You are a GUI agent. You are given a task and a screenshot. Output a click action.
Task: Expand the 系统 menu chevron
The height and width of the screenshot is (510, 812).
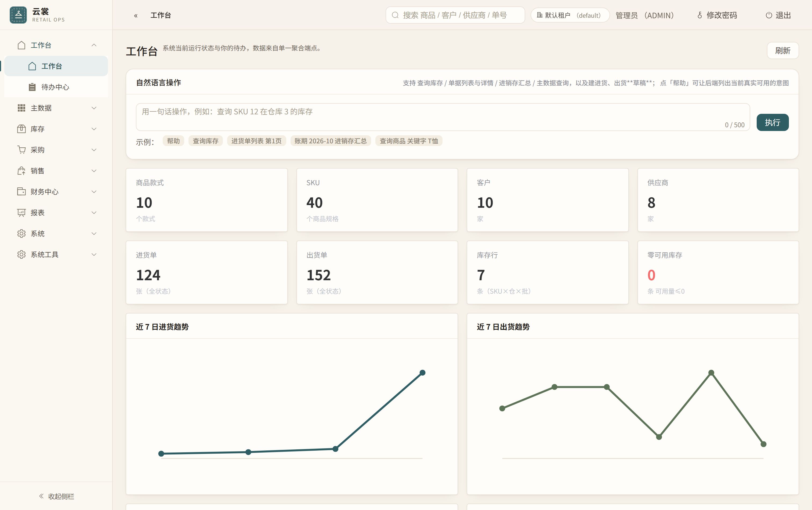coord(94,234)
